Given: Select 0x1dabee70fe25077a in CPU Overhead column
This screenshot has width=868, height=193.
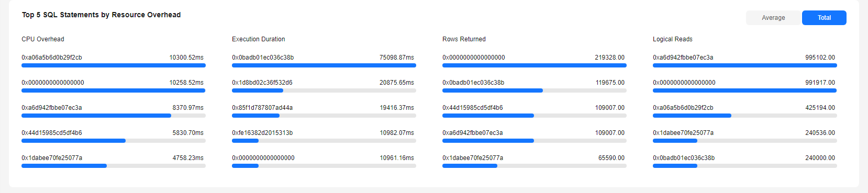Looking at the screenshot, I should click(x=52, y=158).
